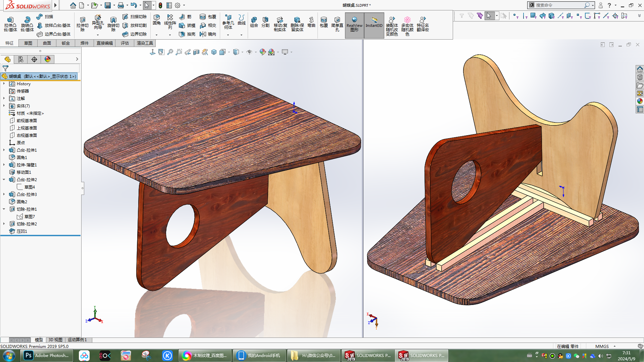Open Adobe Photoshop from the taskbar

[47, 356]
